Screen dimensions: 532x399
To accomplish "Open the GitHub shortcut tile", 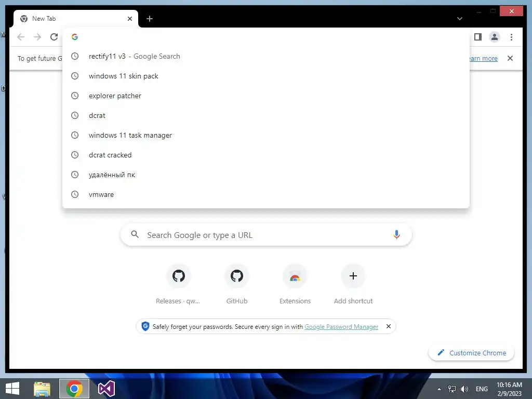I will (237, 285).
